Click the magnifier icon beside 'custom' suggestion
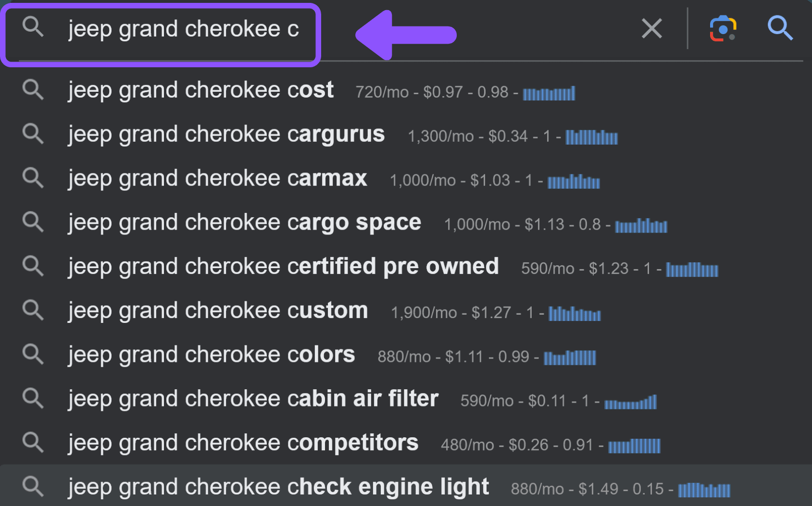 click(x=33, y=310)
